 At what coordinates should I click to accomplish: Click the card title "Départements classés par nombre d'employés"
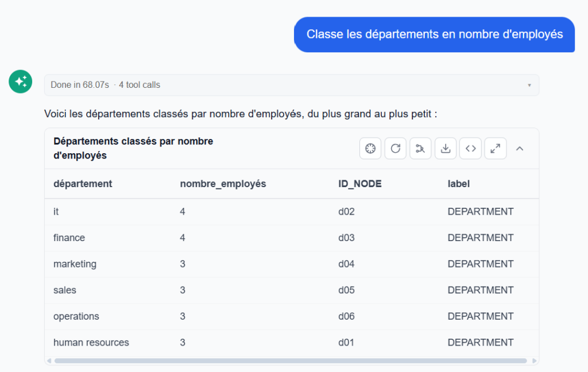(133, 148)
